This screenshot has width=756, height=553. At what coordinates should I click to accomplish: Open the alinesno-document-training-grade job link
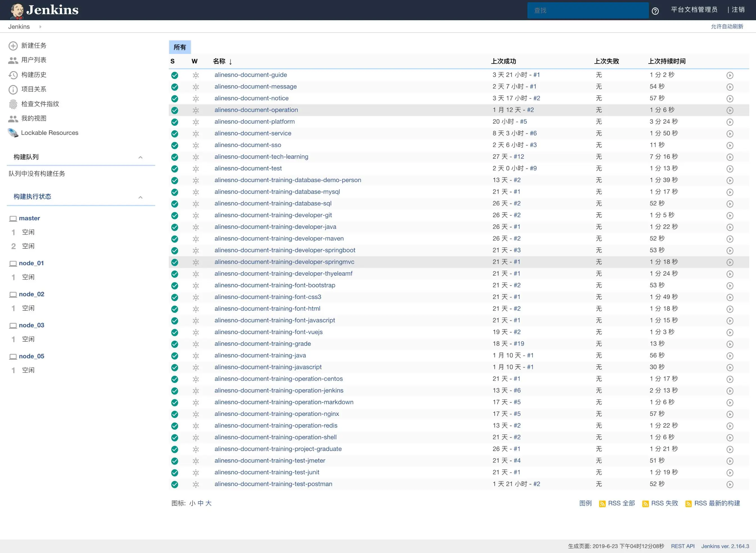[x=262, y=344]
